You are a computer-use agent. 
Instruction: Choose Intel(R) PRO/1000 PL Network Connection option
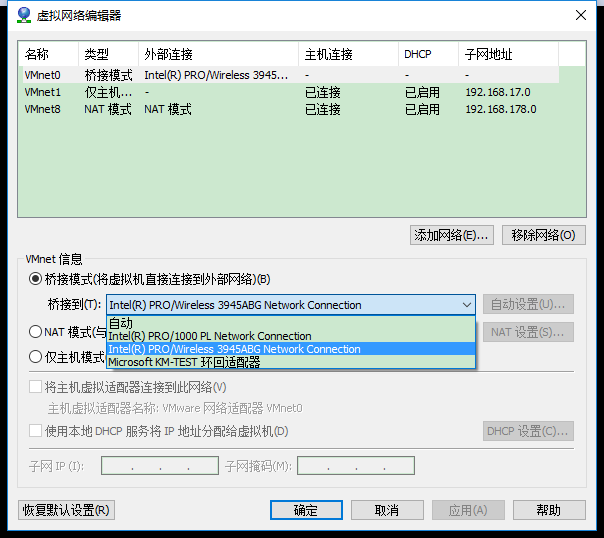(x=291, y=336)
